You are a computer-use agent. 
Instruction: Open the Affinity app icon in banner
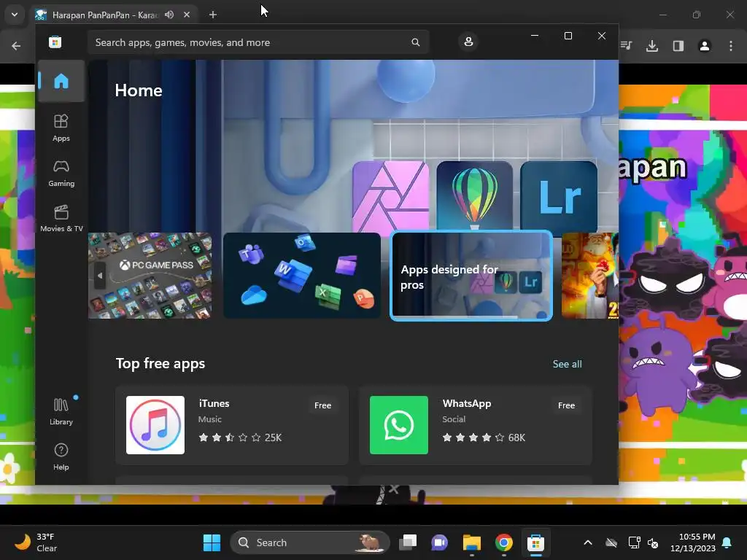[391, 198]
